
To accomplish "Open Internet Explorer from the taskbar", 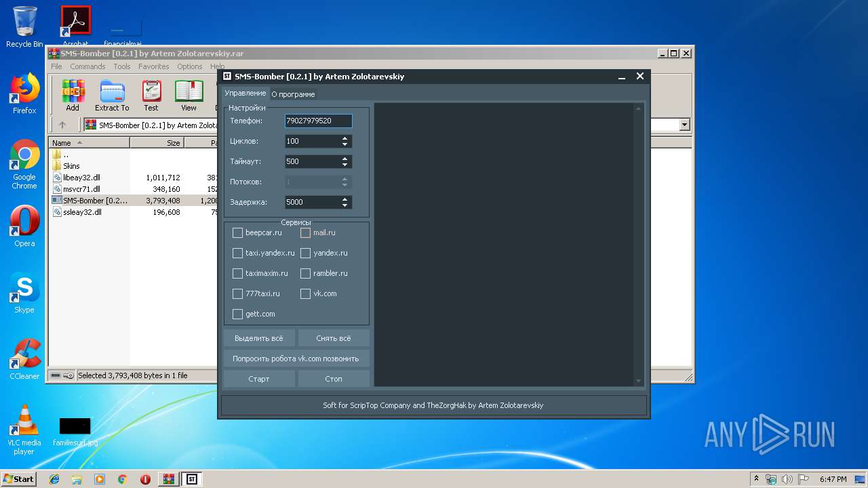I will pyautogui.click(x=54, y=479).
